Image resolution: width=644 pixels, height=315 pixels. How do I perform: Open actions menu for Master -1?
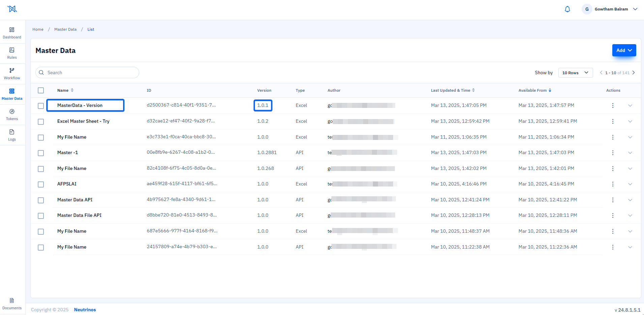pos(613,153)
